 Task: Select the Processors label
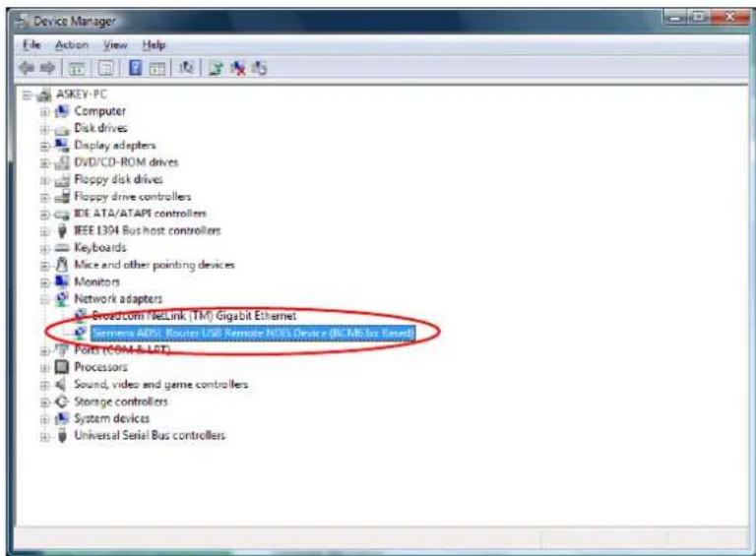pyautogui.click(x=100, y=367)
